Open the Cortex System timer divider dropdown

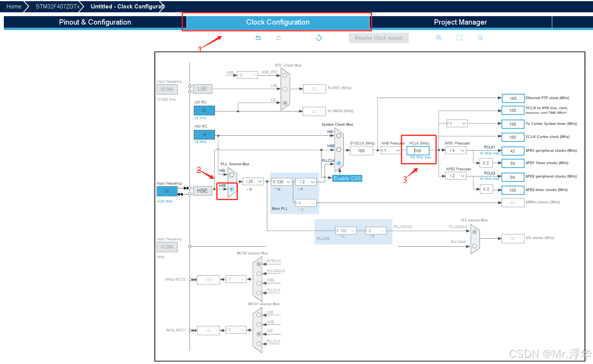point(457,123)
